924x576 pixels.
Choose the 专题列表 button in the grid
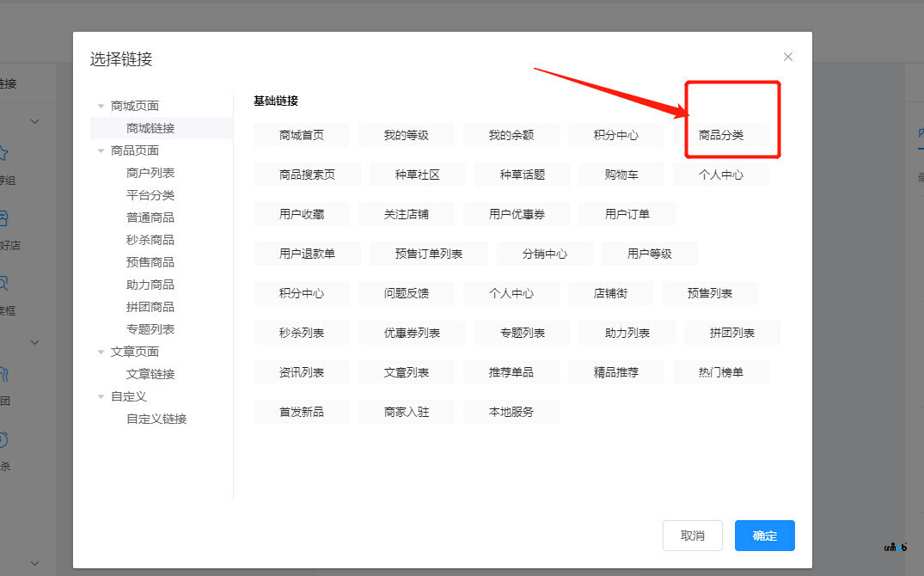(x=523, y=333)
